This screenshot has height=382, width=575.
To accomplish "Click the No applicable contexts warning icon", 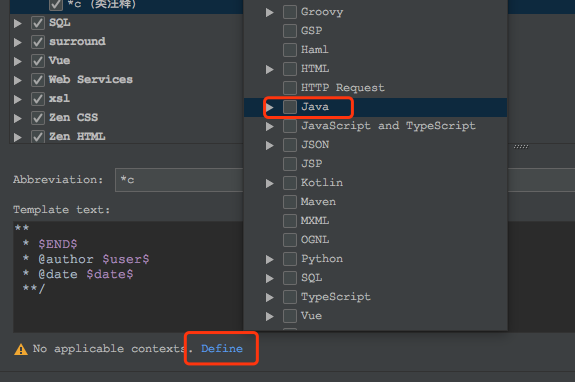I will pos(21,349).
